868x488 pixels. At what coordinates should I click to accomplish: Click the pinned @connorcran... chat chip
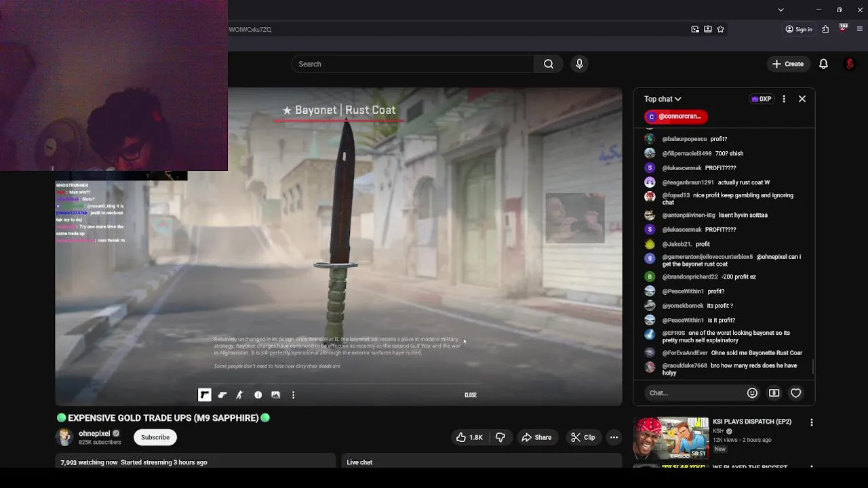tap(676, 117)
